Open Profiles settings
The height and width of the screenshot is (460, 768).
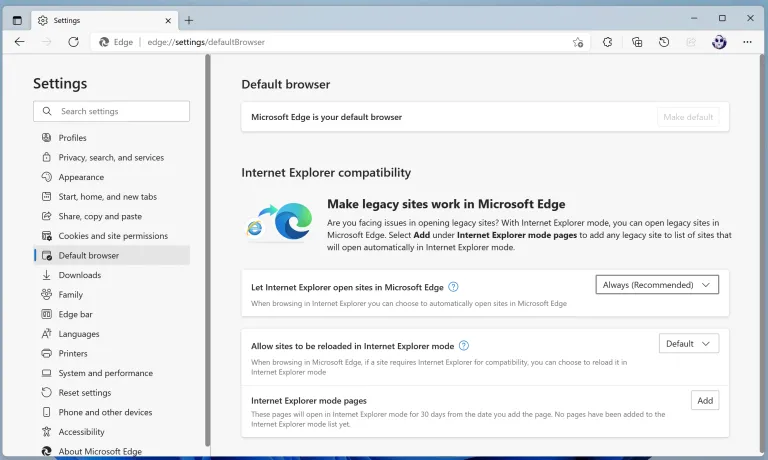(112, 138)
